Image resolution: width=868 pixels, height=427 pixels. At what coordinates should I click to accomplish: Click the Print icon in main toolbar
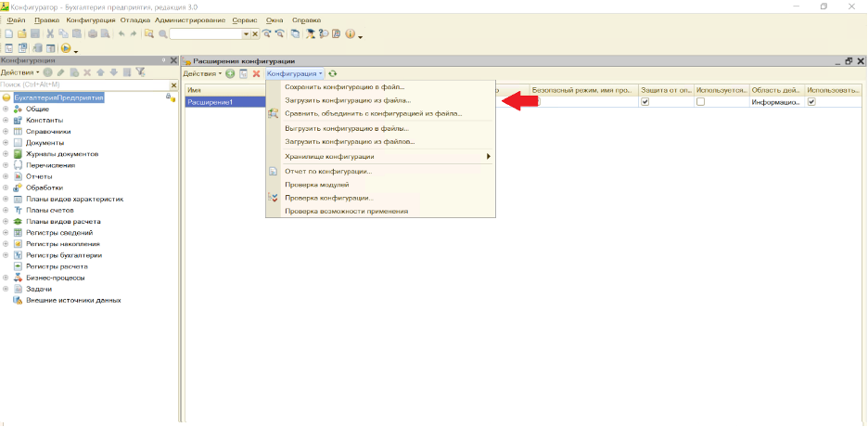pos(93,33)
